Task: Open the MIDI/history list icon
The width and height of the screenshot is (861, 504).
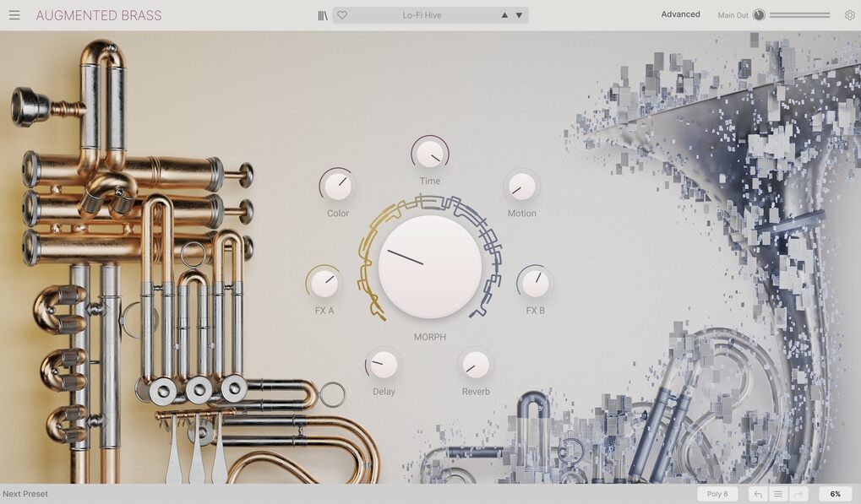Action: [x=777, y=494]
